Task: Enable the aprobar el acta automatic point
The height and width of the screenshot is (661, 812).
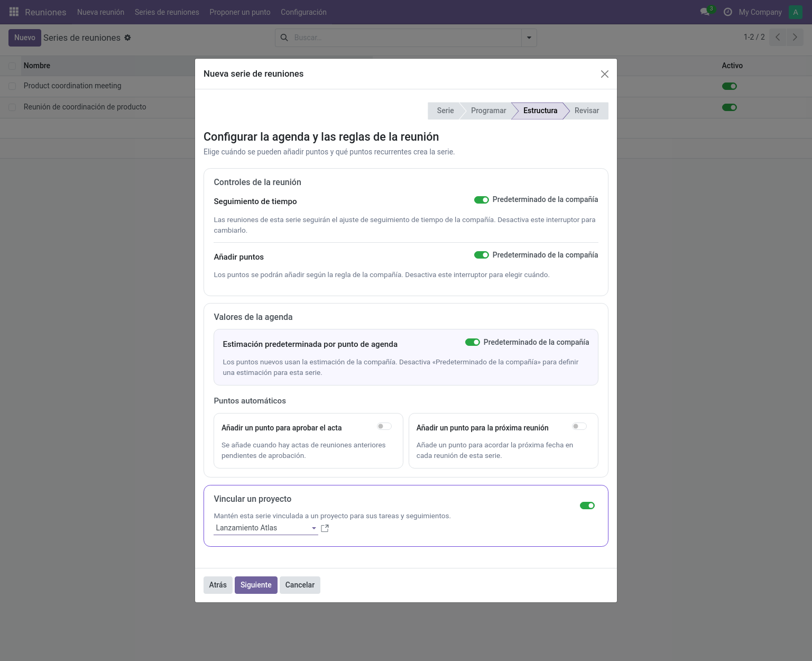Action: [384, 426]
